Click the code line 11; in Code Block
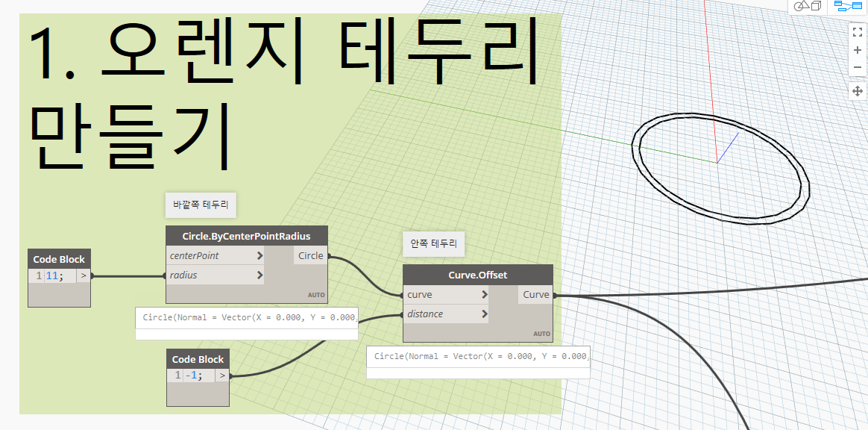868x430 pixels. tap(54, 275)
